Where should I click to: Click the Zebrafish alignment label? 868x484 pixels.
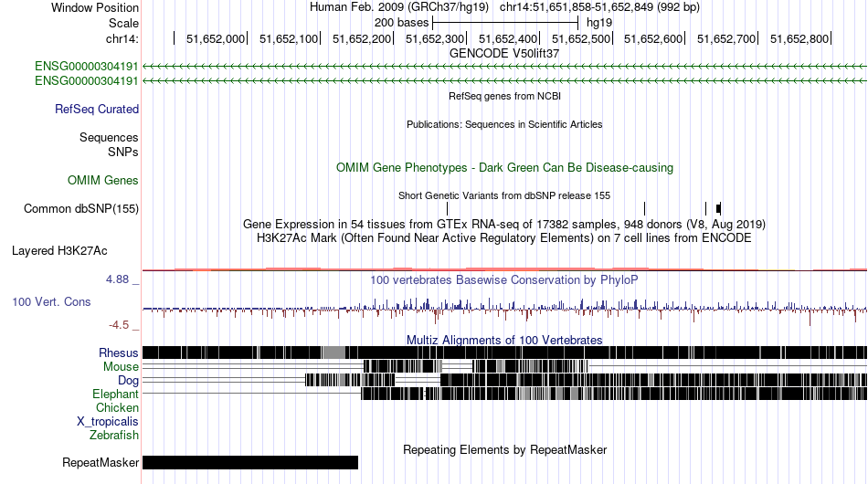pos(114,436)
